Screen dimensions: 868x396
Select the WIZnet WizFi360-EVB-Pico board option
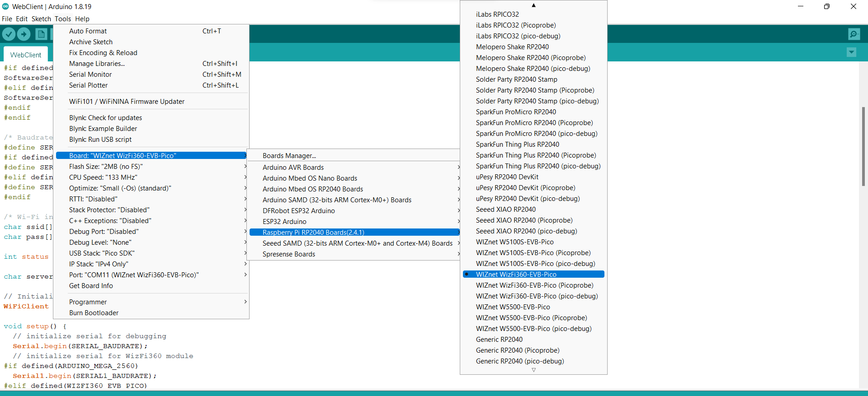516,275
